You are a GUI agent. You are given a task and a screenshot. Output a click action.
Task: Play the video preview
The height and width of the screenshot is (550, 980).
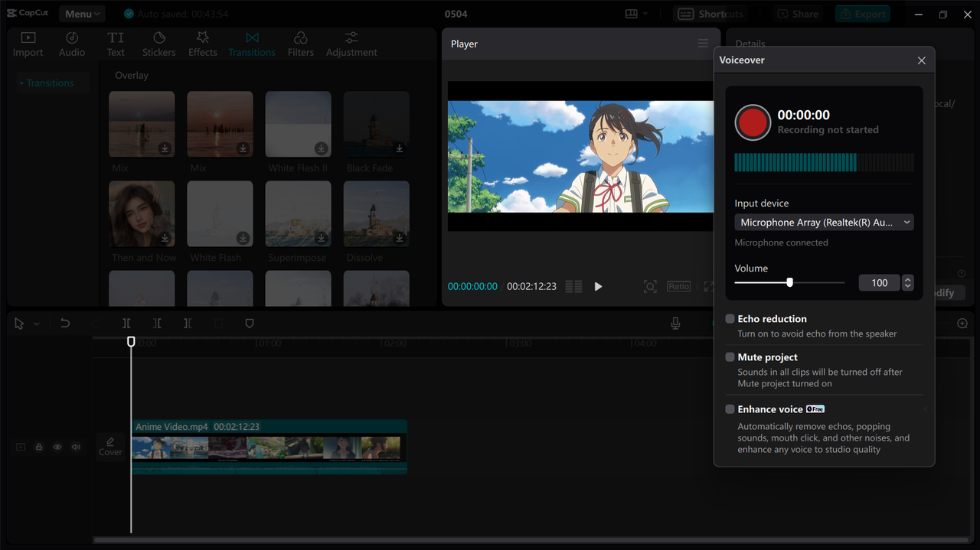coord(598,286)
